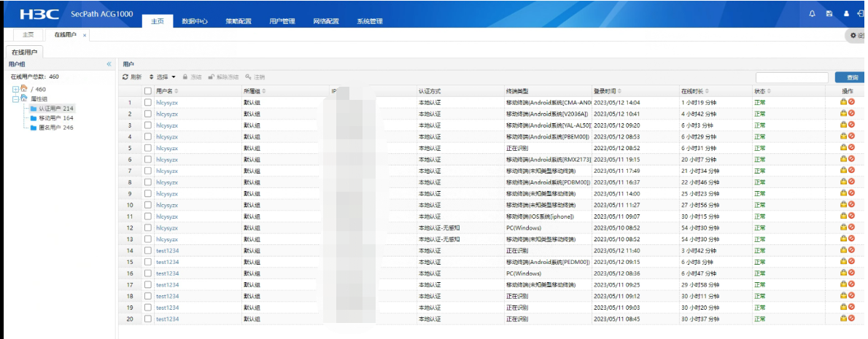Check the checkbox for row 5

[x=148, y=148]
